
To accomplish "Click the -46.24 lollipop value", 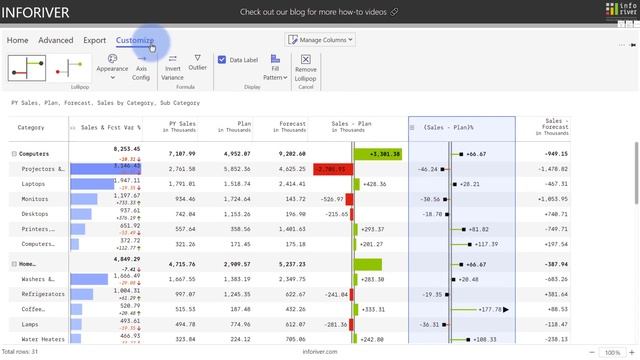I will pyautogui.click(x=428, y=169).
